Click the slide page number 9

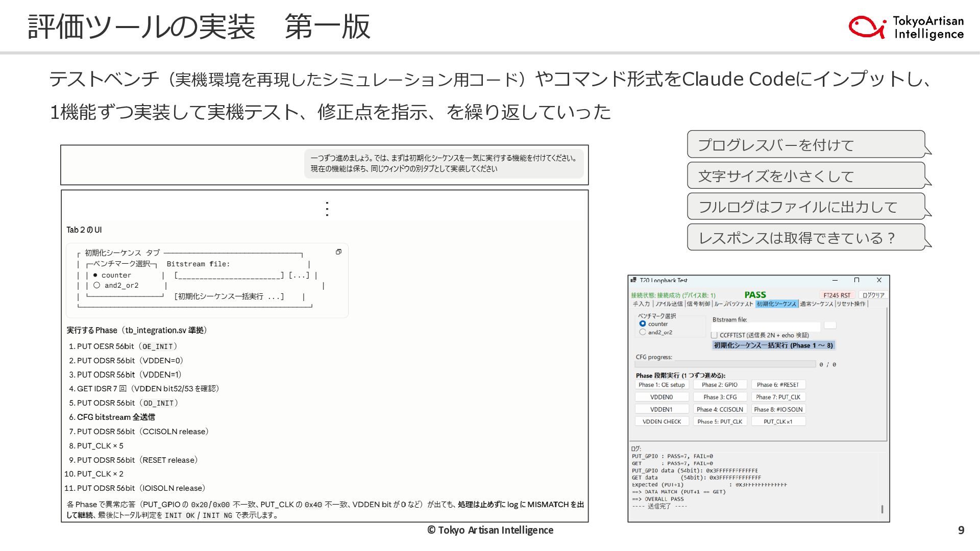pyautogui.click(x=961, y=531)
